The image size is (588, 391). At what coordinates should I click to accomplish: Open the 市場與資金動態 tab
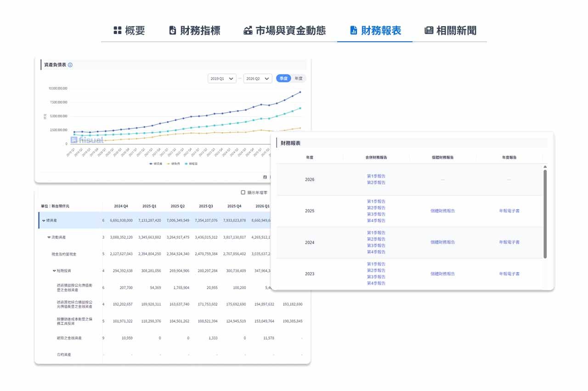(x=284, y=31)
